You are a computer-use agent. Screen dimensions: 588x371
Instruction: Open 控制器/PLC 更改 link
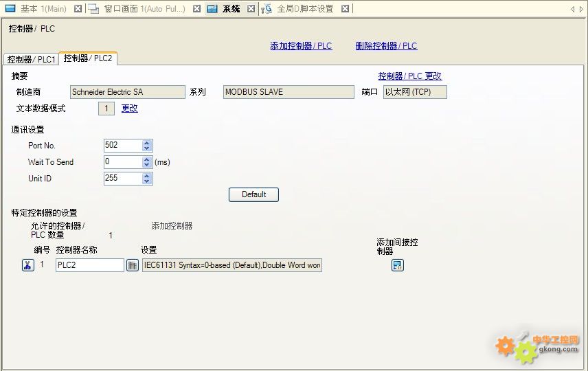pyautogui.click(x=410, y=76)
